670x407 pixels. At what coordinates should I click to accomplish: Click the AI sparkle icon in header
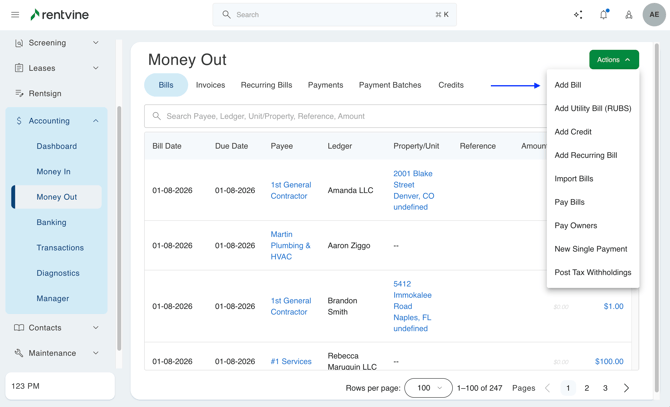[x=578, y=15]
